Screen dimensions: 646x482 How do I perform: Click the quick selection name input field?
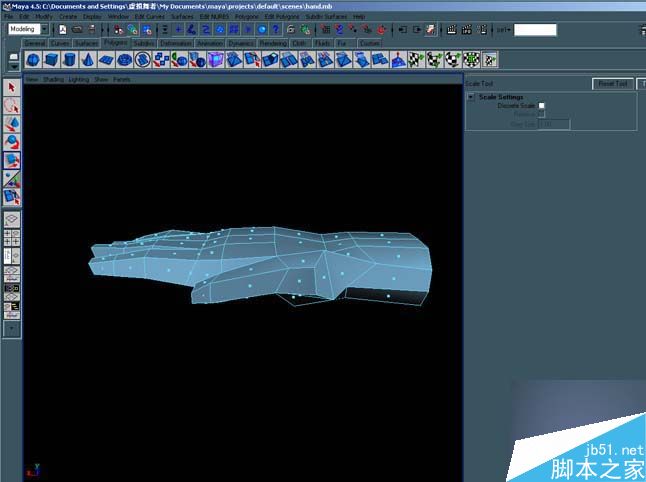pos(535,30)
